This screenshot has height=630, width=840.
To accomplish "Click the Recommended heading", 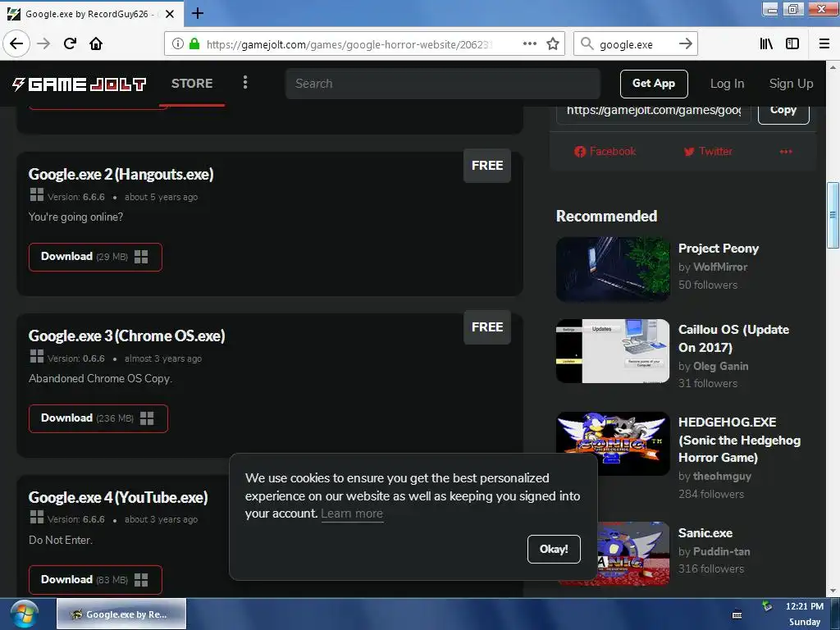I will click(x=606, y=216).
